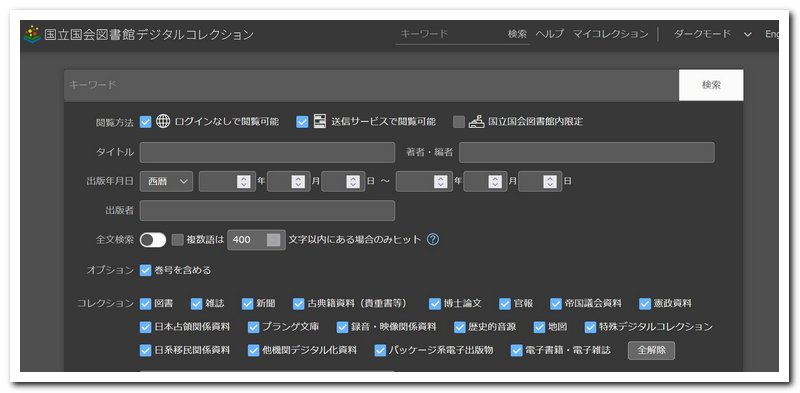This screenshot has height=393, width=800.
Task: Uncheck 電子書籍・電子雑誌 checkbox
Action: coord(517,351)
